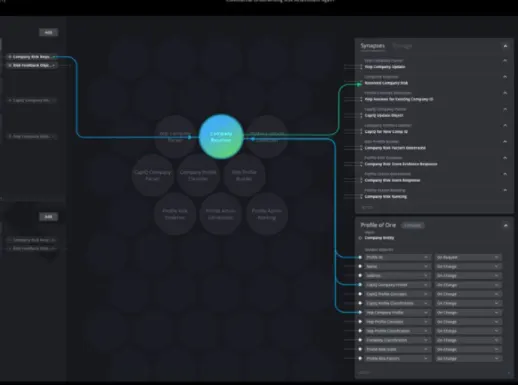The image size is (518, 385).
Task: Click the Company Entity object label
Action: tap(379, 238)
